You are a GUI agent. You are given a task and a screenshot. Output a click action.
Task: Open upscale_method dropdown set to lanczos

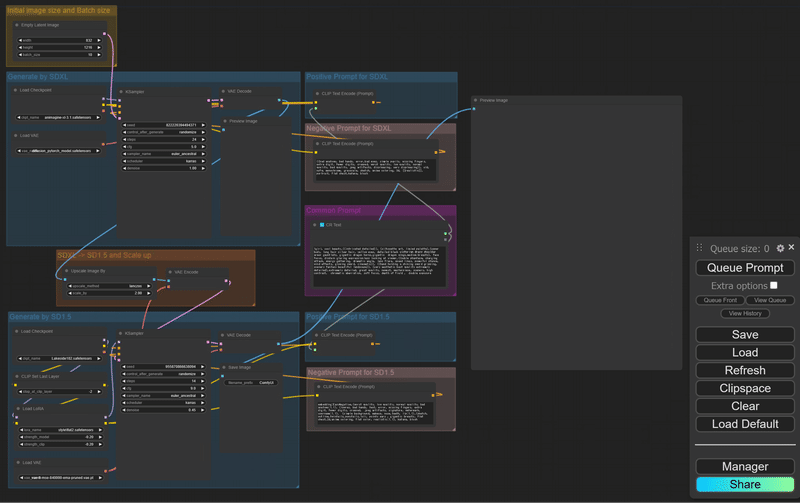110,286
